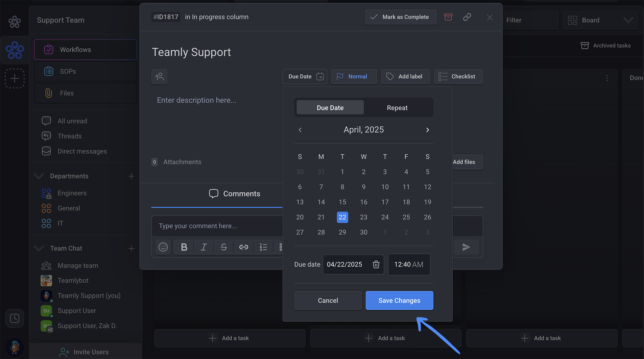Open Files in sidebar
Viewport: 644px width, 359px height.
pyautogui.click(x=86, y=93)
